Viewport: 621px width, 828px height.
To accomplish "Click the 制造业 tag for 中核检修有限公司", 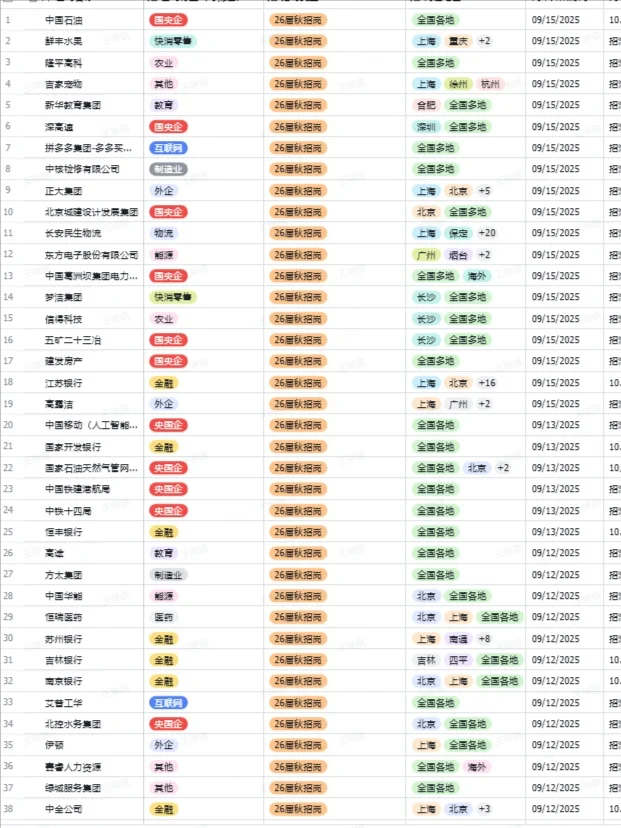I will point(168,169).
